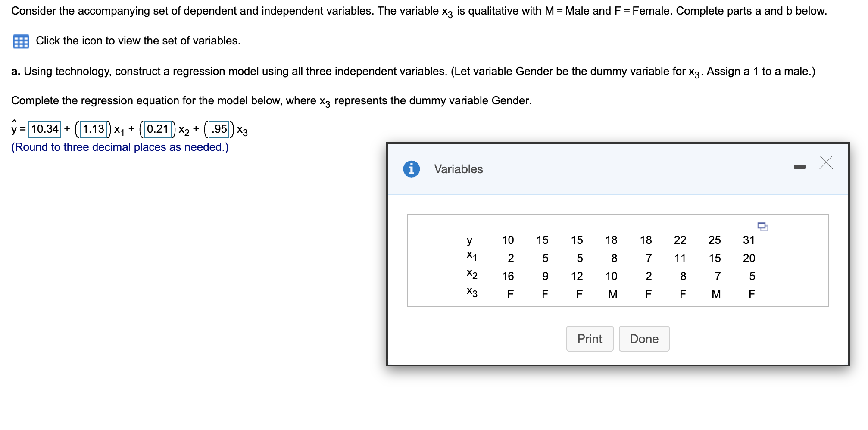Click the value 16 in the x2 row
The width and height of the screenshot is (868, 430).
point(508,276)
